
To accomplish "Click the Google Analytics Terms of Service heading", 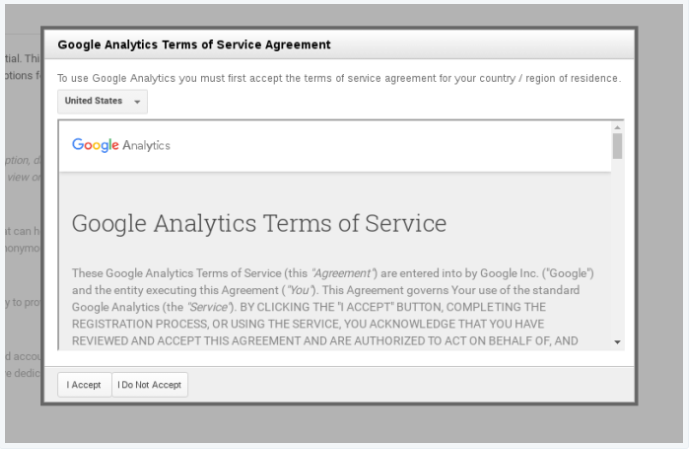I will click(259, 223).
